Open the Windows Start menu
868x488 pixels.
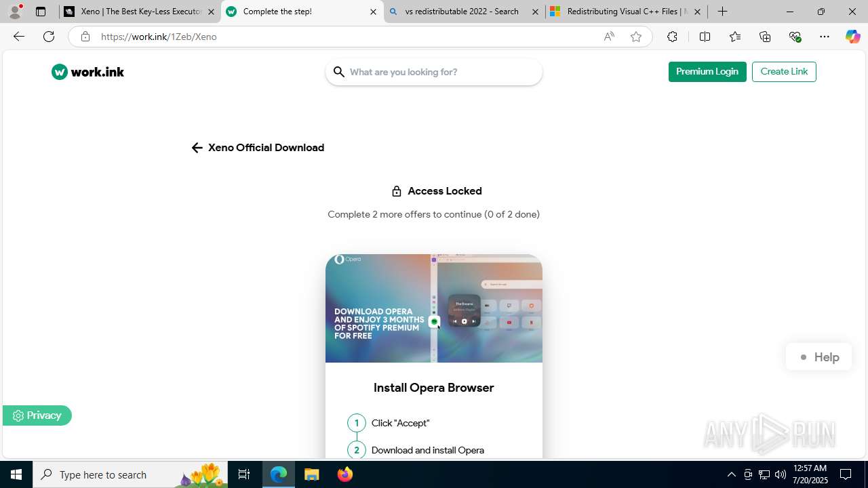click(x=16, y=474)
